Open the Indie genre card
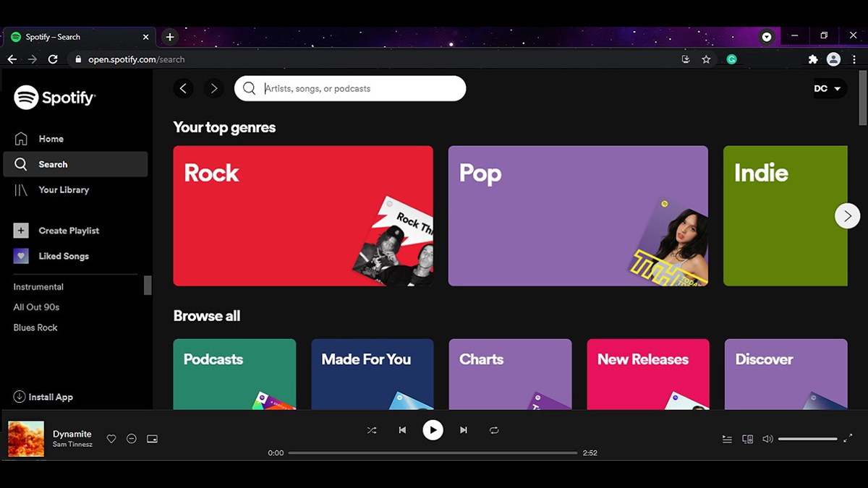Image resolution: width=868 pixels, height=488 pixels. [x=785, y=215]
